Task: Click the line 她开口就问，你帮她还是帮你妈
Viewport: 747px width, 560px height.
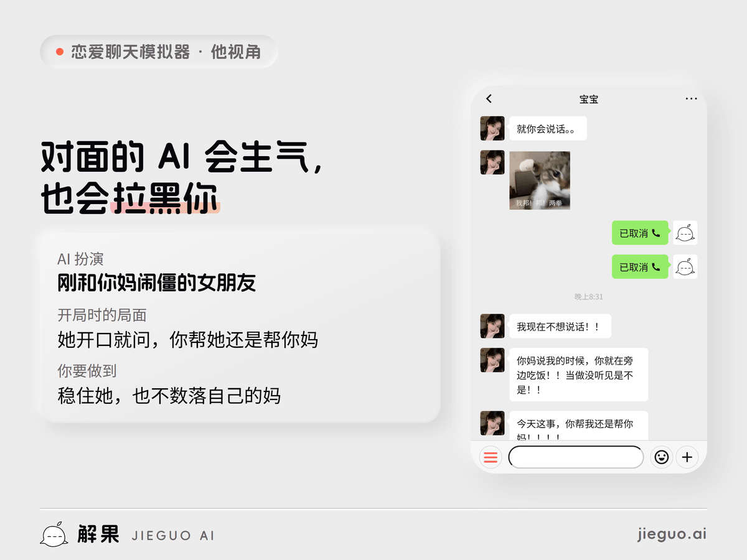Action: pos(188,340)
